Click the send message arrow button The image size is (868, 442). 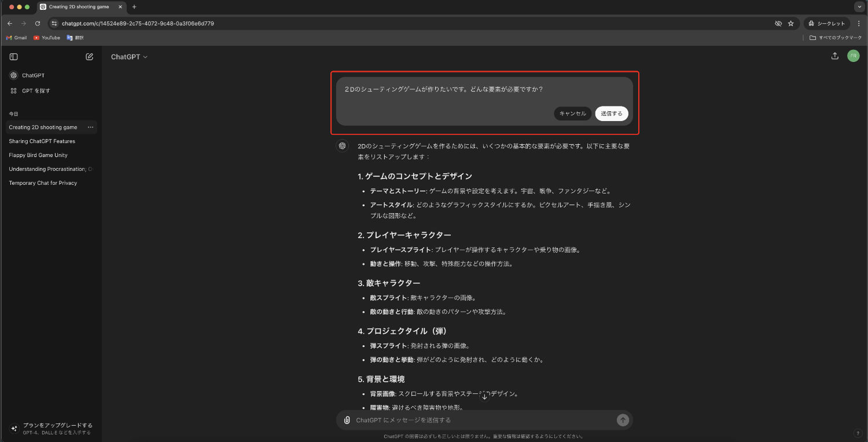(623, 420)
